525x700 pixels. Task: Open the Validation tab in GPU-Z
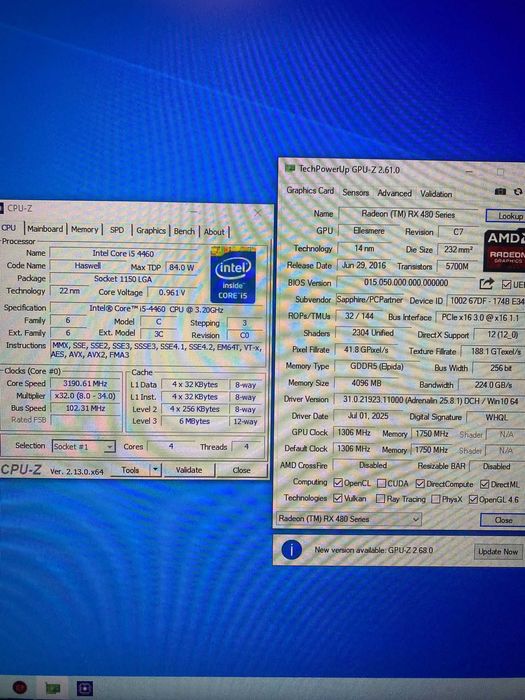(x=436, y=194)
